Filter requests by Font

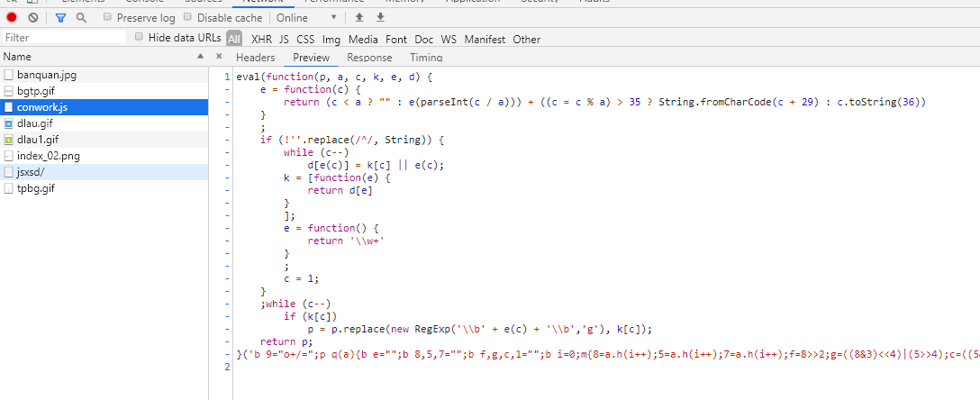click(x=396, y=40)
